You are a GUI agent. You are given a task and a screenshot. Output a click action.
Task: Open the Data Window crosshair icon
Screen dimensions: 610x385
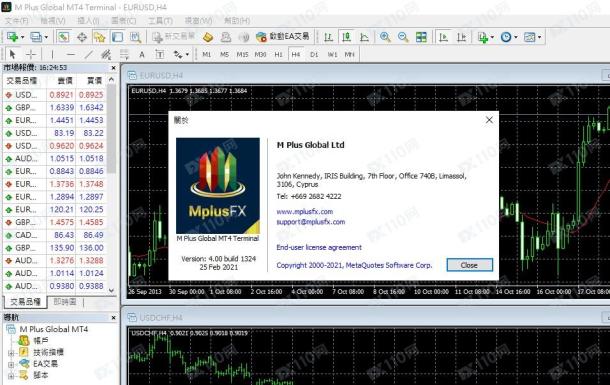82,37
